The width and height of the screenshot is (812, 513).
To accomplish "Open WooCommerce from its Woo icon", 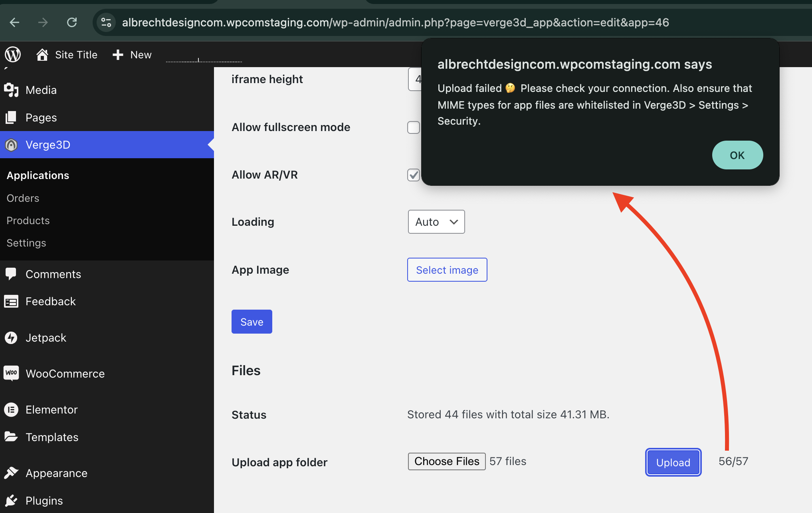I will tap(12, 373).
